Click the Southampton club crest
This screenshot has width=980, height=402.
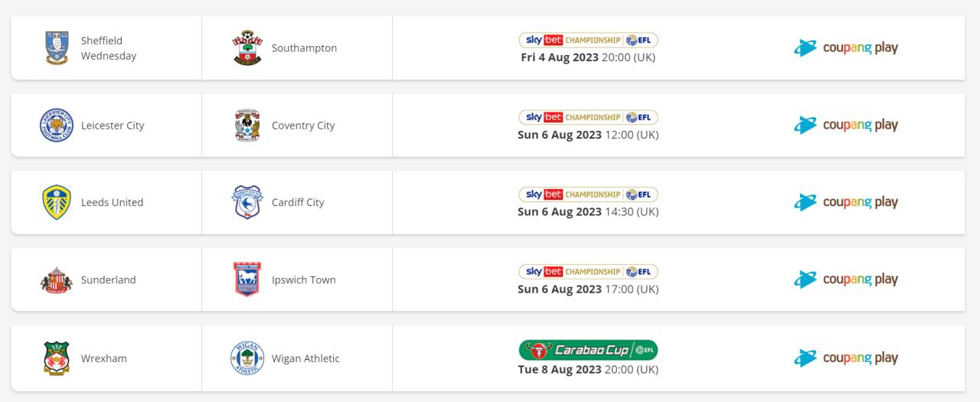[x=247, y=47]
